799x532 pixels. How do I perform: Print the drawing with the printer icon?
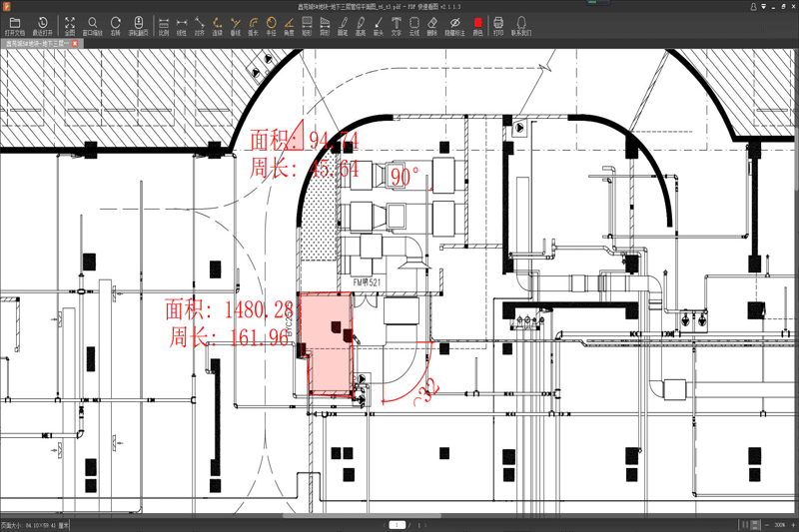point(498,26)
